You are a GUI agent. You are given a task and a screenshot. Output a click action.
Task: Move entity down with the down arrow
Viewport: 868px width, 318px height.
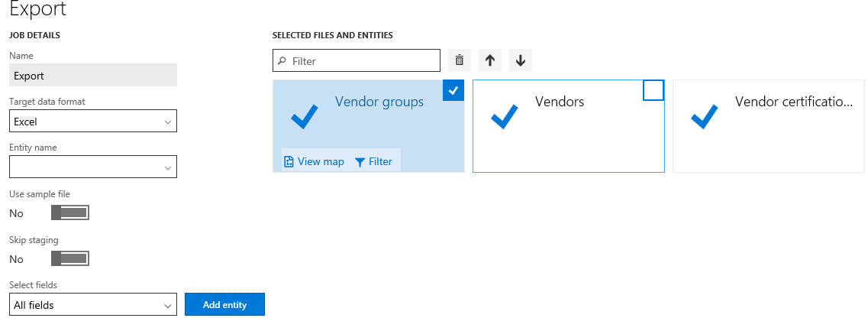click(x=521, y=60)
